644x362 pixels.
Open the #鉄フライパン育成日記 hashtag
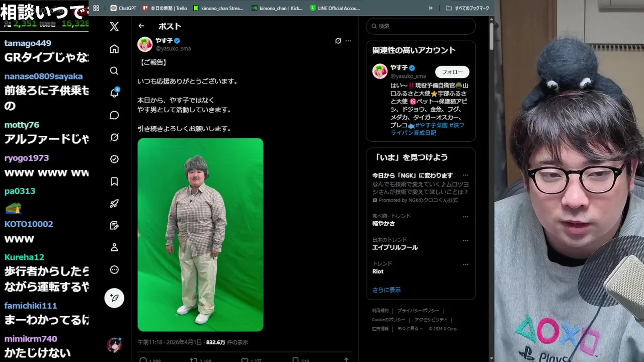pos(428,129)
